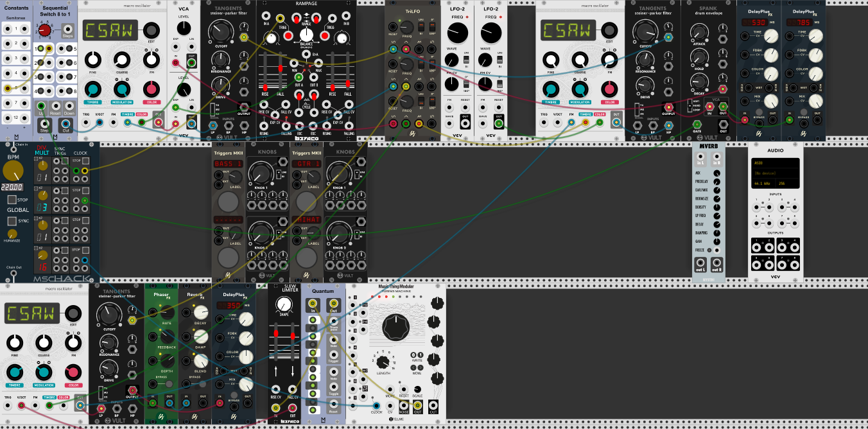Screen dimensions: 868x429
Task: Toggle the GLOBAL STOP button on the clock
Action: click(12, 200)
